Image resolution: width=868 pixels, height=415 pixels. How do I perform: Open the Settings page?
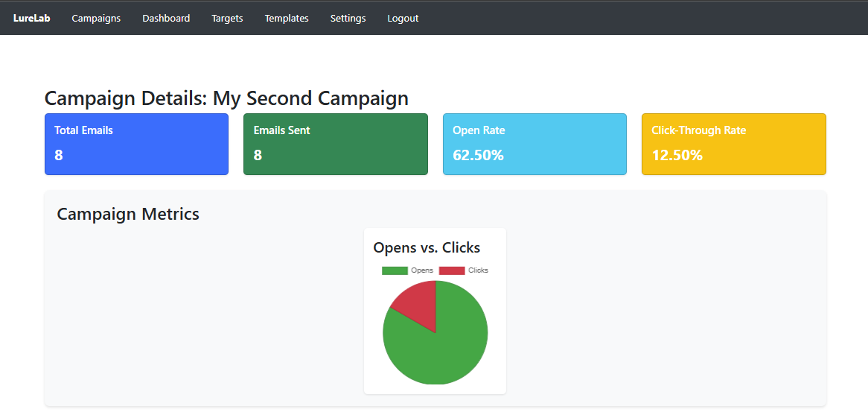coord(348,18)
